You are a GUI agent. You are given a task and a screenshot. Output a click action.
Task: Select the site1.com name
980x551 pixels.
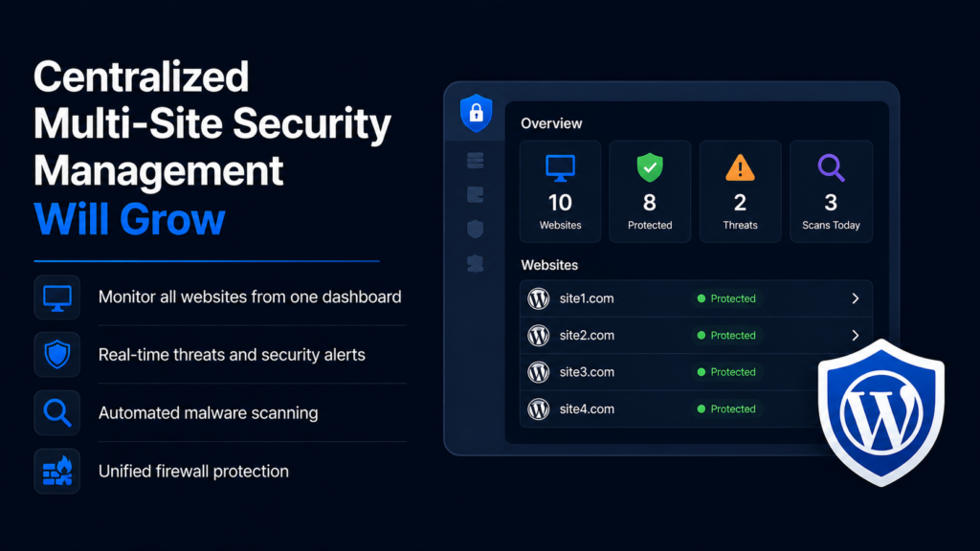(587, 298)
